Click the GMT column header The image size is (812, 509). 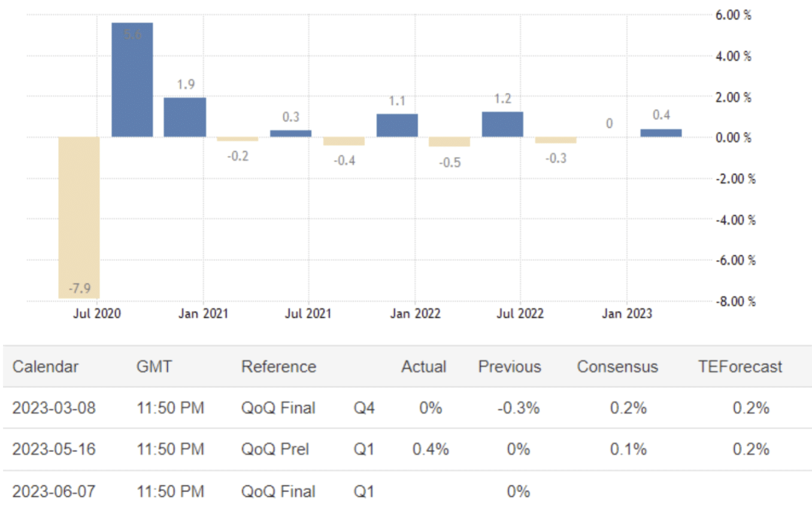153,366
